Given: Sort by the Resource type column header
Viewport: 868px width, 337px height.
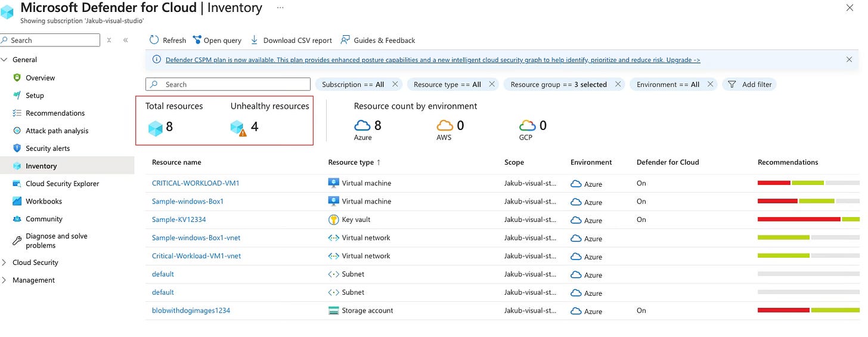Looking at the screenshot, I should click(x=354, y=162).
